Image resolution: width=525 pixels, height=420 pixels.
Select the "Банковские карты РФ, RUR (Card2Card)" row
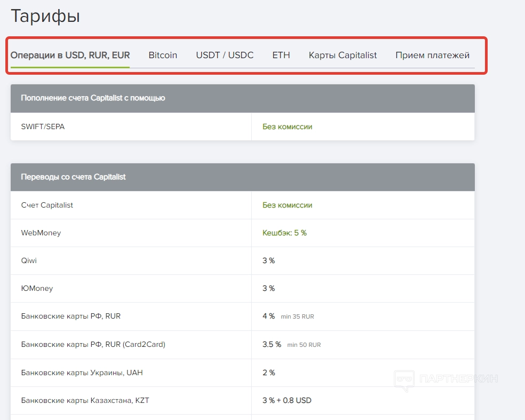pyautogui.click(x=93, y=344)
